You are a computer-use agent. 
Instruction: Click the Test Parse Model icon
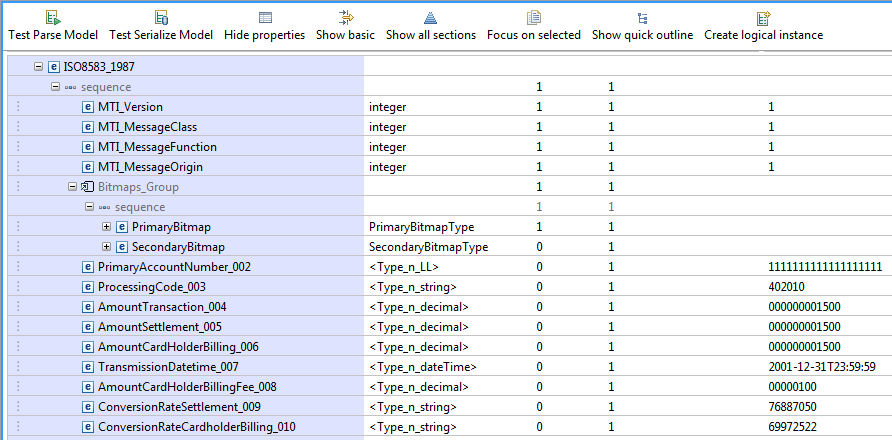pos(53,18)
